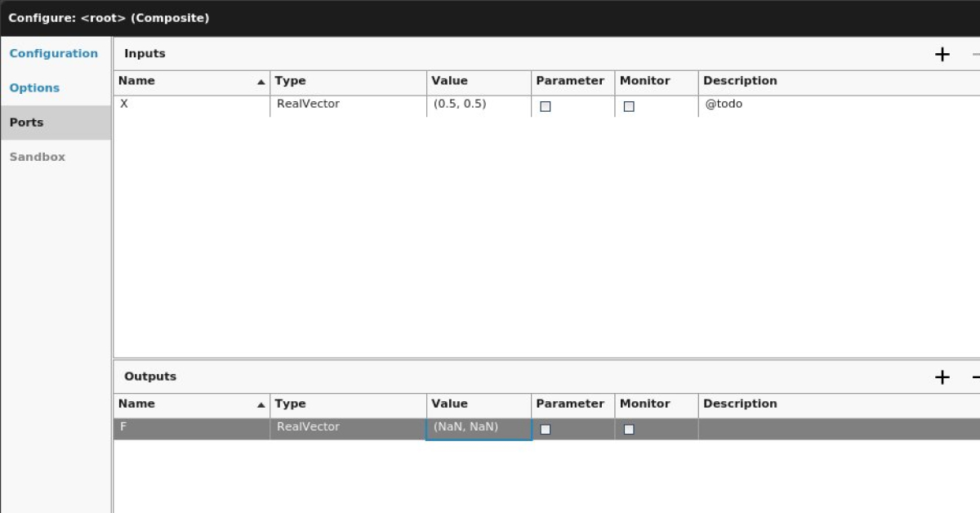Add a new output port with plus icon
This screenshot has height=513, width=980.
(942, 377)
